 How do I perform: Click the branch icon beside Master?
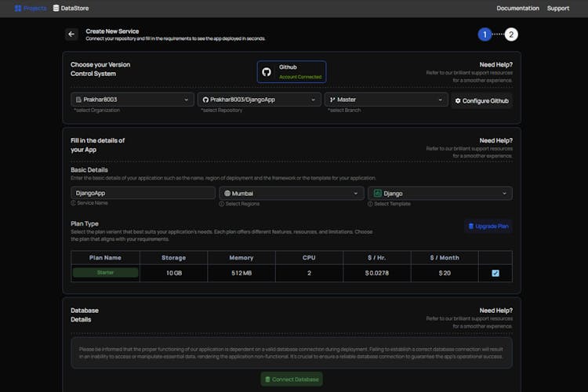coord(332,100)
